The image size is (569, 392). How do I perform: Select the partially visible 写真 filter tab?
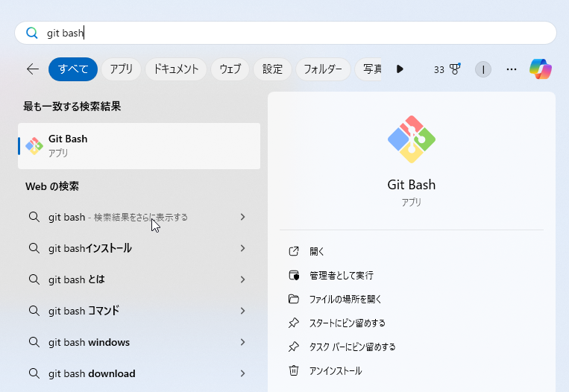coord(368,69)
